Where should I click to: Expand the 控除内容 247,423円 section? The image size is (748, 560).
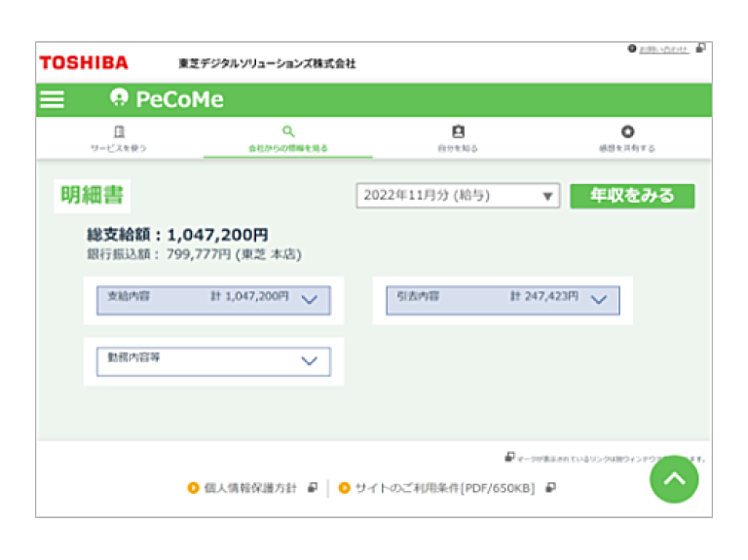pos(503,300)
